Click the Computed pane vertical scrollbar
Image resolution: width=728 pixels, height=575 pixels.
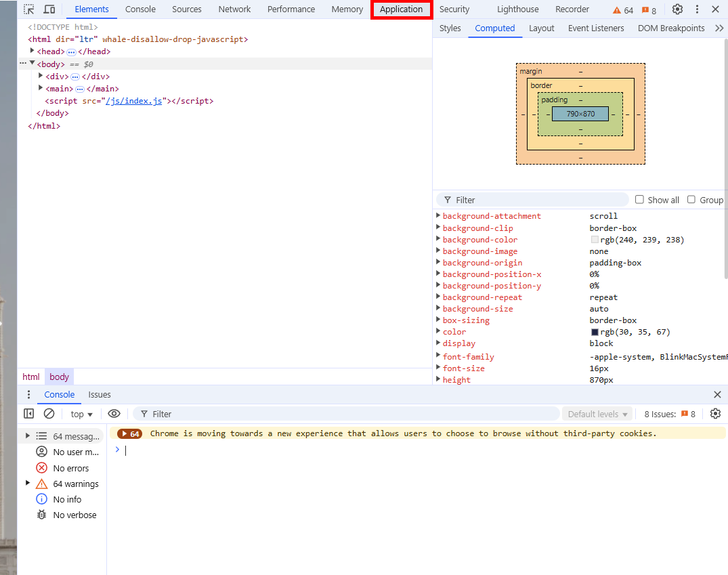pyautogui.click(x=726, y=158)
